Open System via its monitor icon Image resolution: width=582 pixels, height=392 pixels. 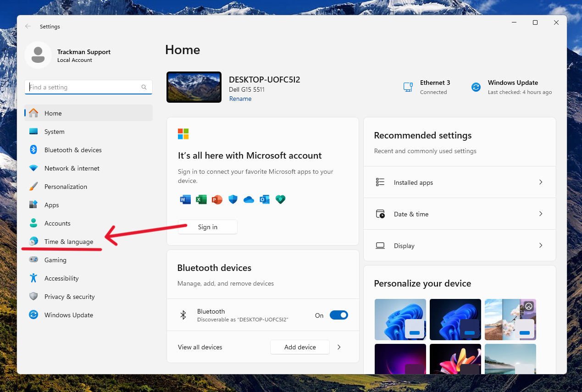click(x=33, y=132)
